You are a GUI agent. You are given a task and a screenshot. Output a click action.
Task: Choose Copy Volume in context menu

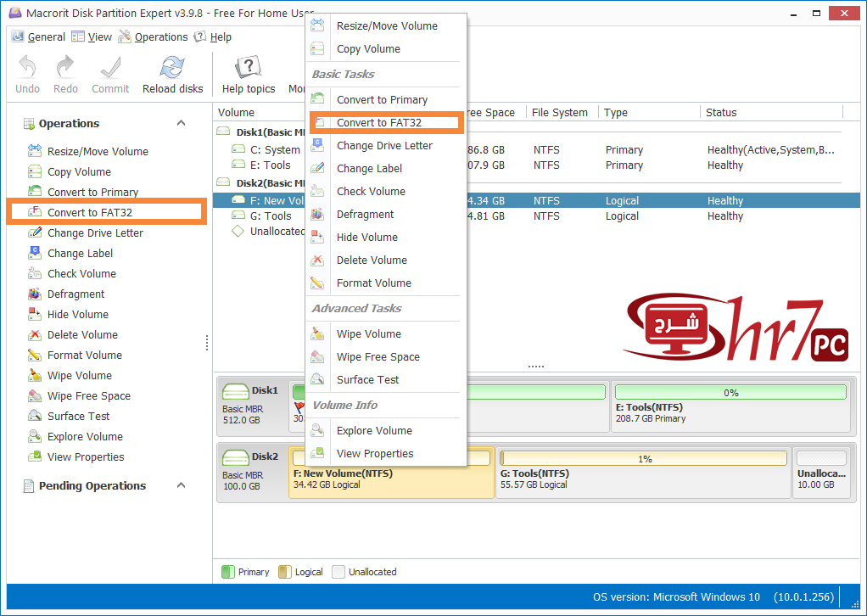(386, 48)
